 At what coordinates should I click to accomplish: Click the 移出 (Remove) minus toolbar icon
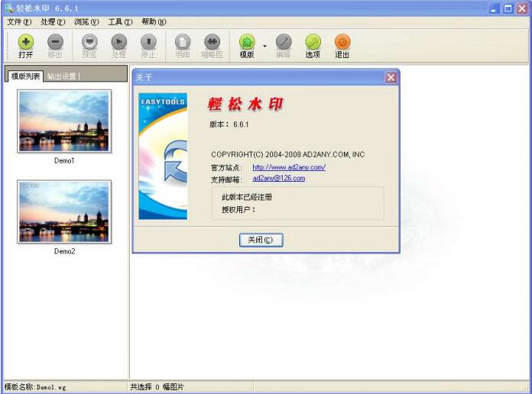click(x=55, y=42)
